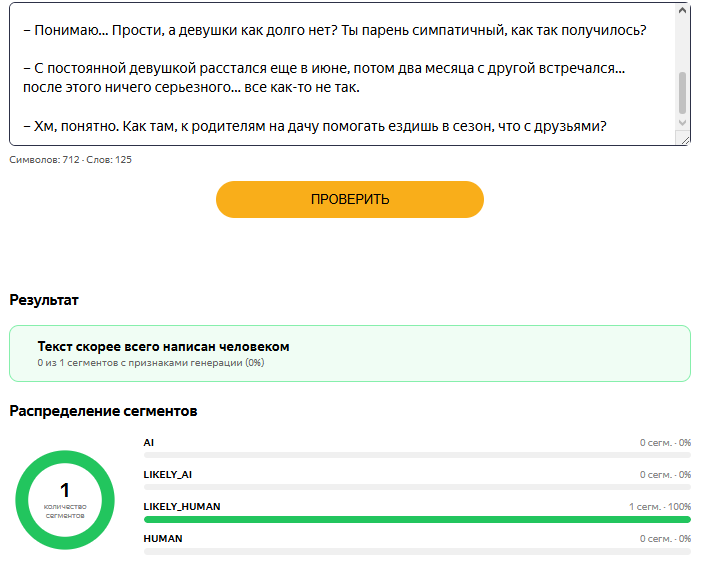Click inside the dialogue text area
This screenshot has height=571, width=706.
(342, 74)
